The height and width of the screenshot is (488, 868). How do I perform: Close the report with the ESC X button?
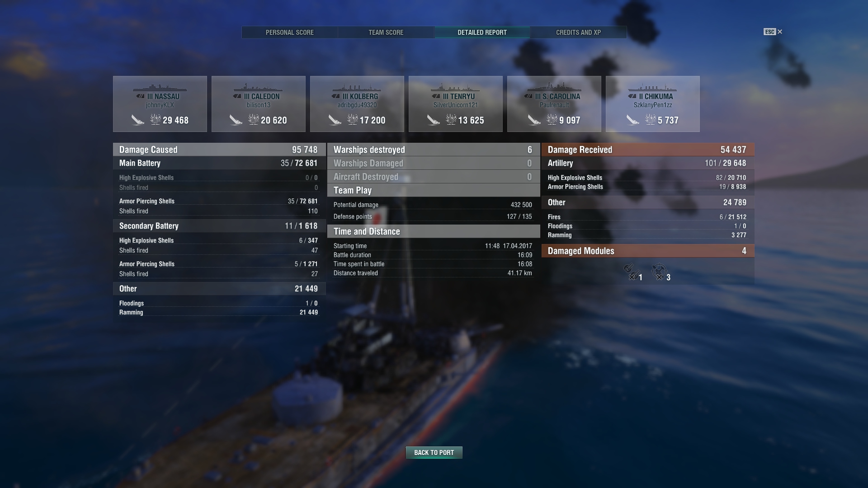[773, 32]
